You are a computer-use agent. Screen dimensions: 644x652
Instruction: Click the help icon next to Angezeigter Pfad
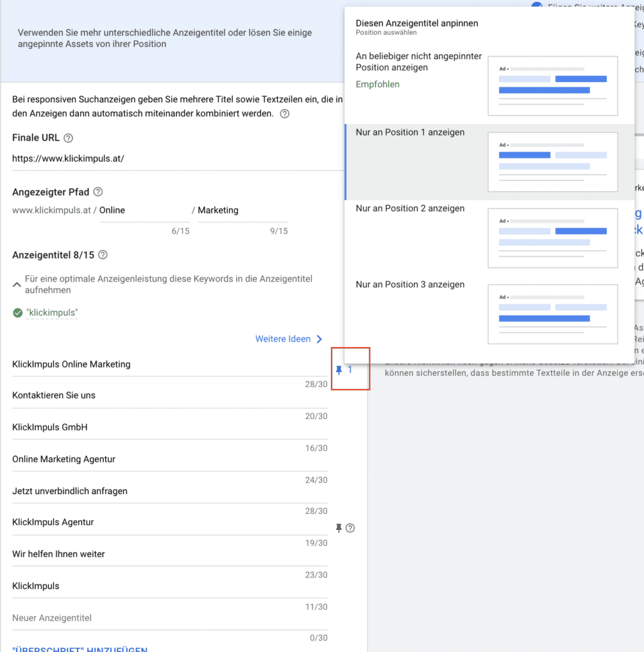click(98, 192)
